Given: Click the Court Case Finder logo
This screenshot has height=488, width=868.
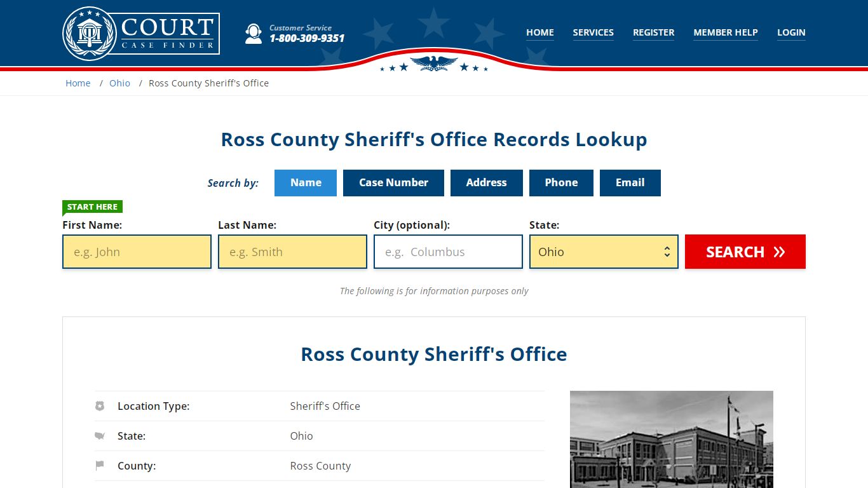Looking at the screenshot, I should click(x=141, y=33).
